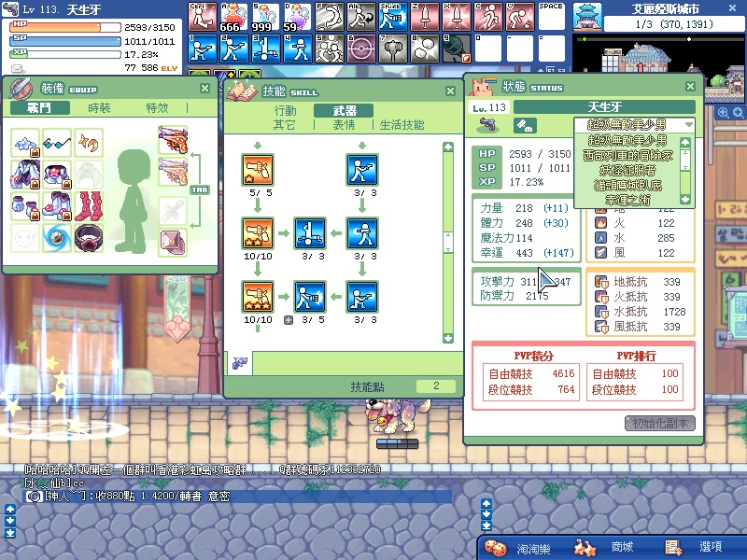Click chat scroll up arrow at left
The height and width of the screenshot is (560, 747).
coord(10,509)
